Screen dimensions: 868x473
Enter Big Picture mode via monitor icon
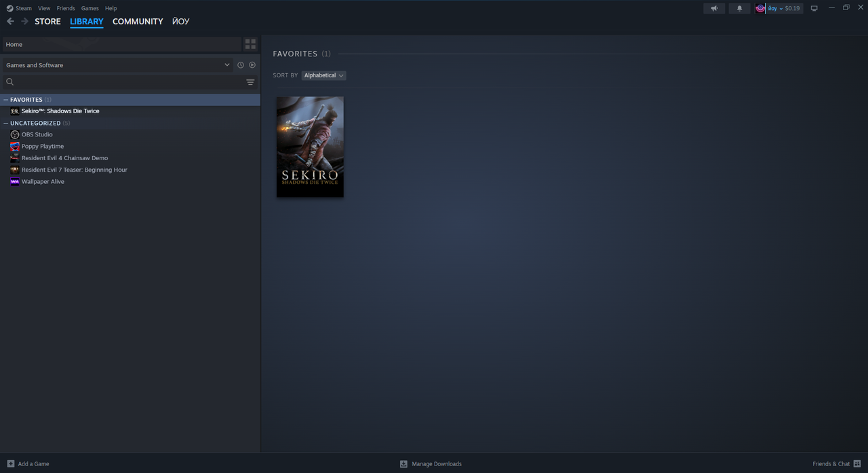pos(814,8)
